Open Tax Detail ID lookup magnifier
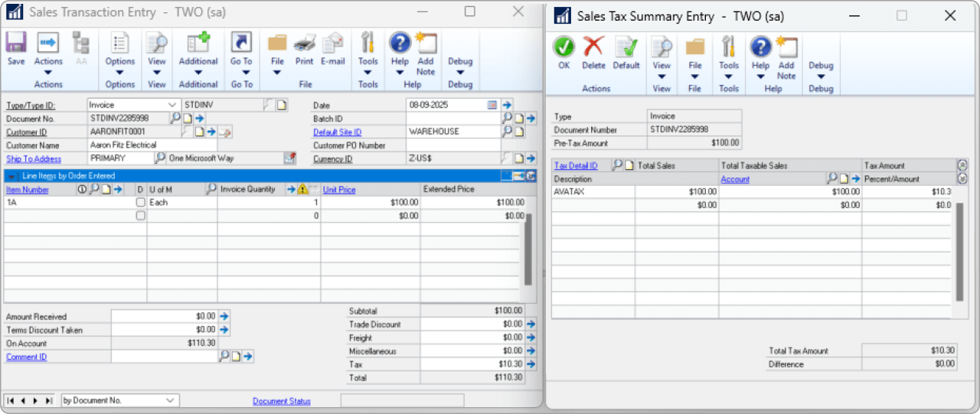 pyautogui.click(x=617, y=165)
